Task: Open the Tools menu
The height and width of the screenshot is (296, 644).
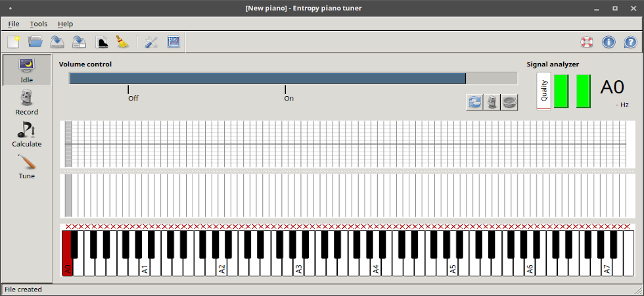Action: (x=39, y=24)
